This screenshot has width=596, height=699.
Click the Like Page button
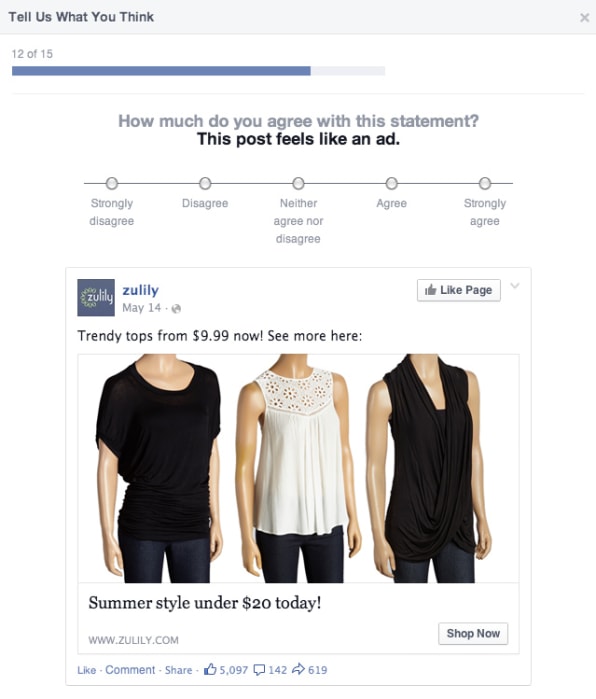click(x=459, y=290)
